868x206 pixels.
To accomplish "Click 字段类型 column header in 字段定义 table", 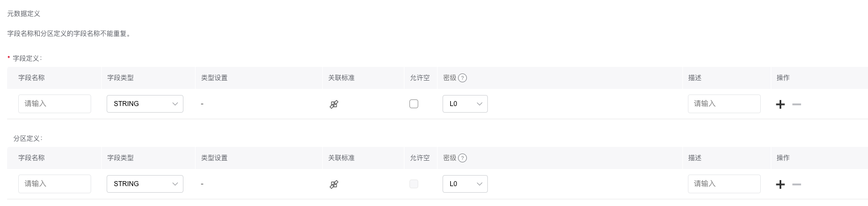I will tap(120, 78).
